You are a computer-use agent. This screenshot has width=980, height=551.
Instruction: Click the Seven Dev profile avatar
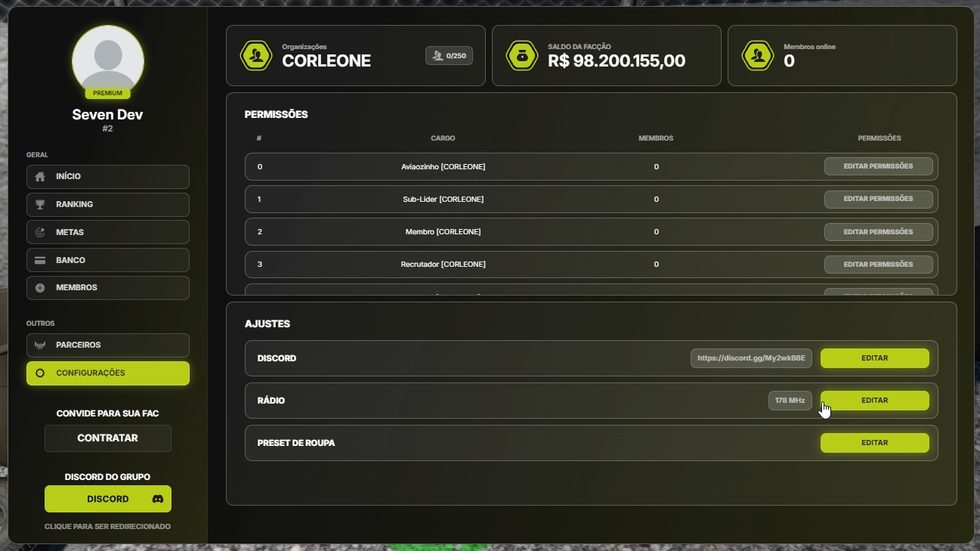108,60
